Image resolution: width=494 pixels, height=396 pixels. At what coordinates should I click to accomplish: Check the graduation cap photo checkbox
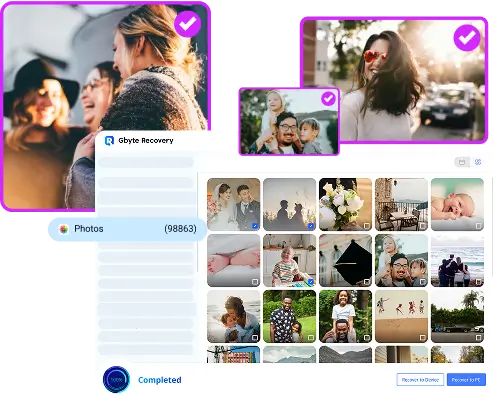(367, 282)
